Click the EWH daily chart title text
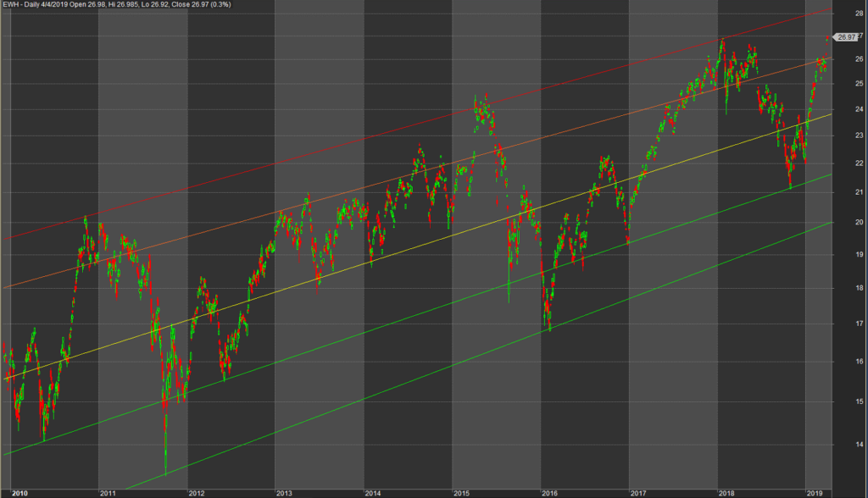 [x=117, y=4]
